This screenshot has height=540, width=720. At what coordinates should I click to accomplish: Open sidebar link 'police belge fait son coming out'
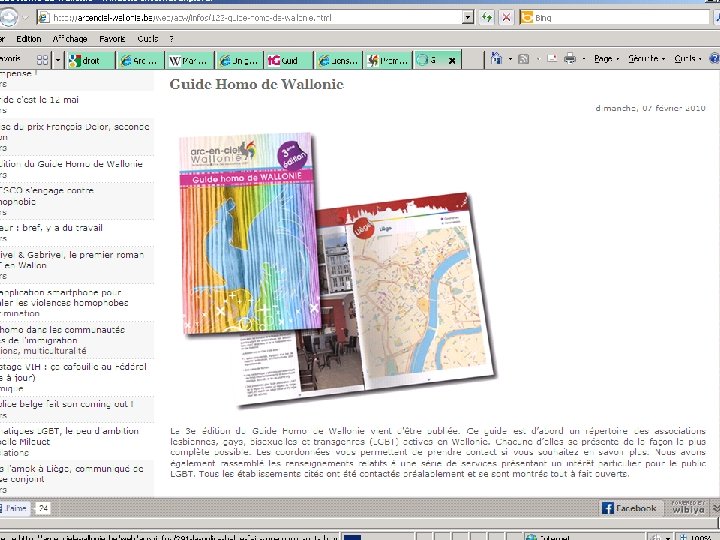pos(67,404)
